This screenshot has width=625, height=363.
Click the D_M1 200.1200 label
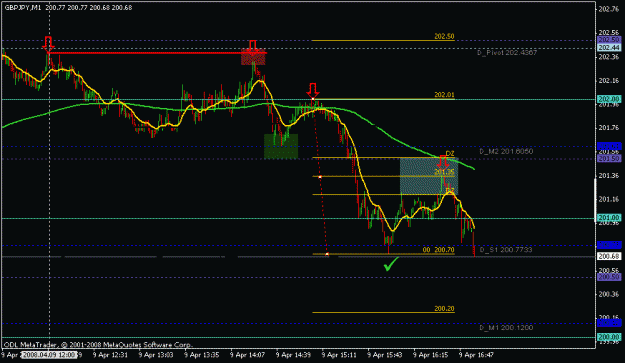pos(506,328)
